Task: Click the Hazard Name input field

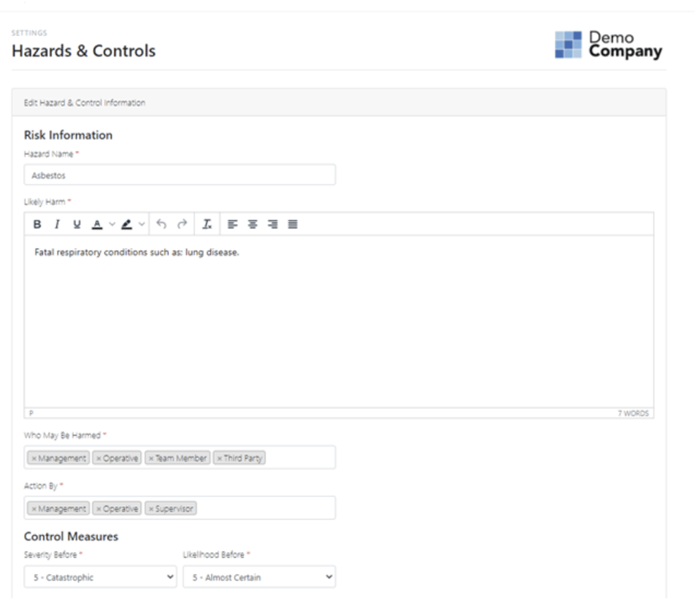Action: 180,175
